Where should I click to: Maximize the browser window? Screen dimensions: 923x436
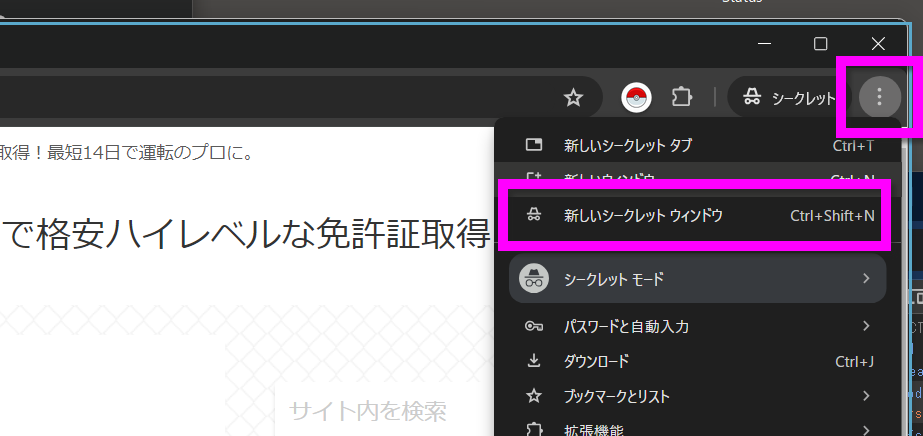pos(820,43)
